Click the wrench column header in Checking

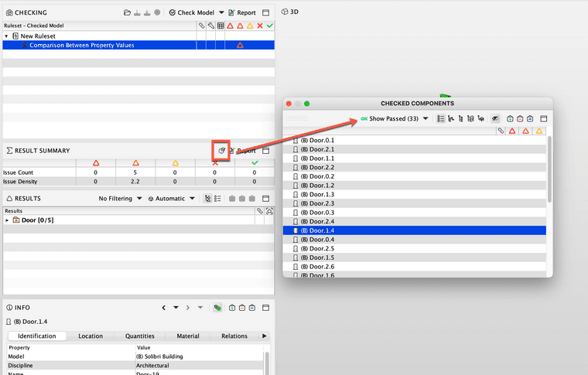pyautogui.click(x=211, y=26)
